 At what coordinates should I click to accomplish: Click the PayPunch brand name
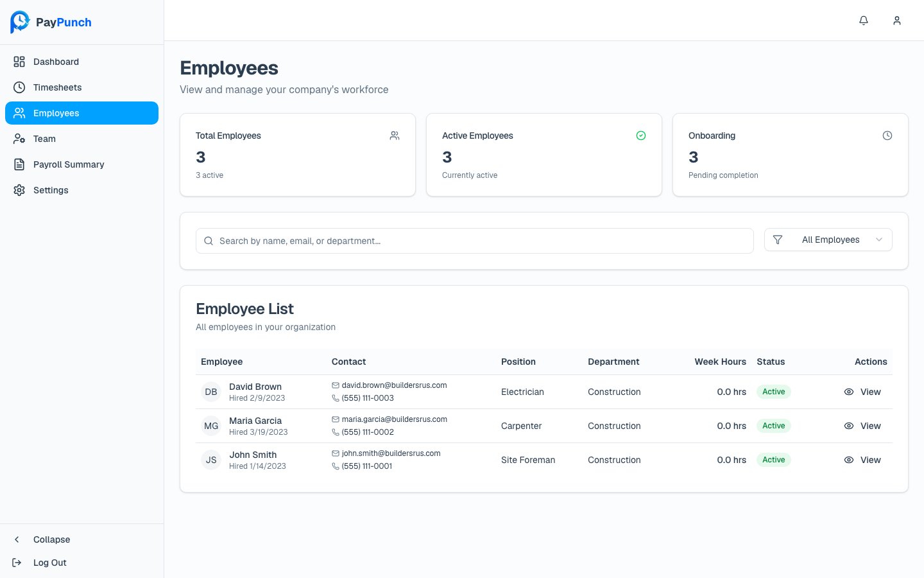64,22
